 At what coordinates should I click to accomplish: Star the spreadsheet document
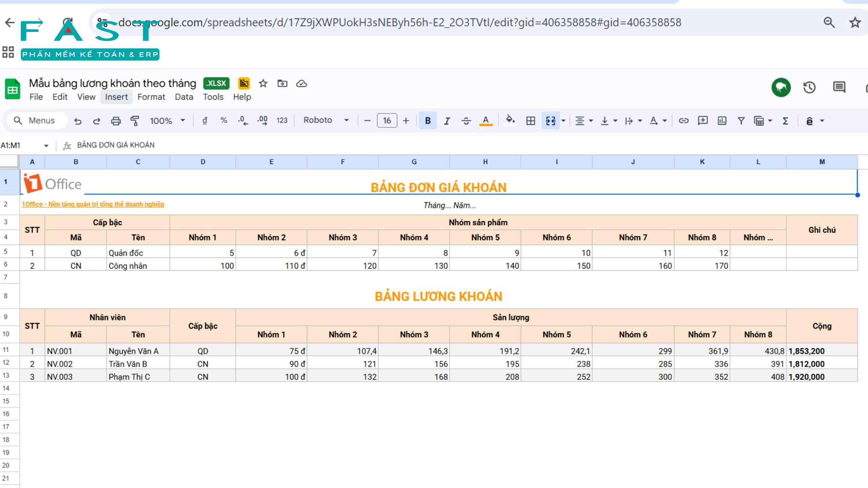(263, 83)
